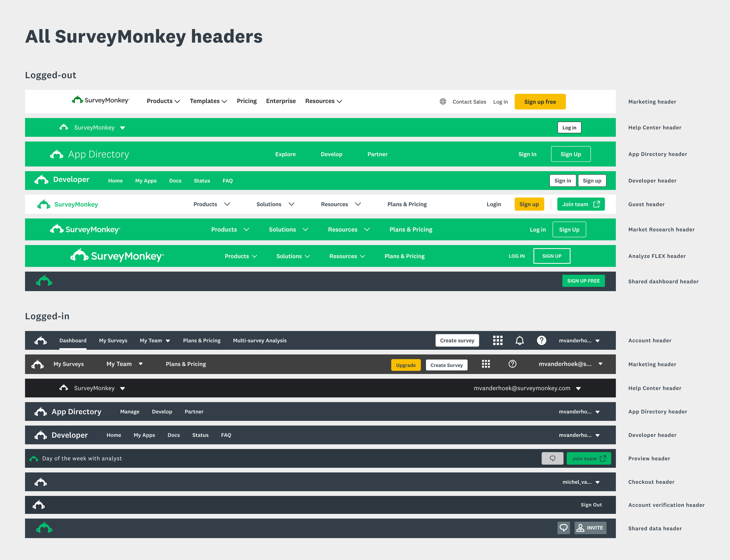
Task: Click the yellow Upgrade button
Action: (406, 365)
